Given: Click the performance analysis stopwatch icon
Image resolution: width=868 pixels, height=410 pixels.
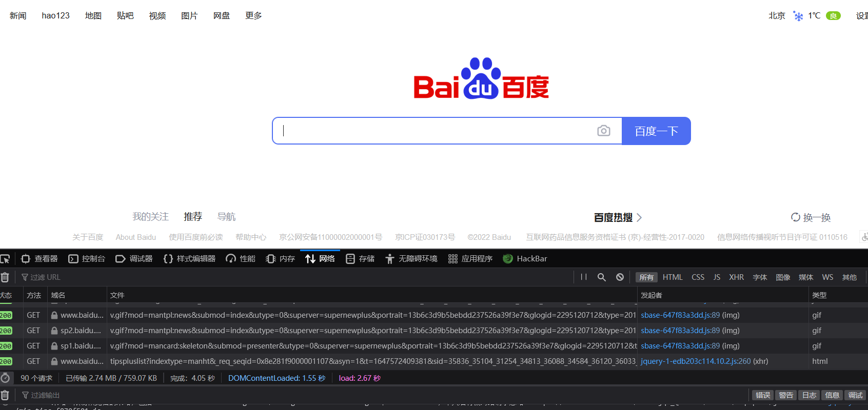Looking at the screenshot, I should pyautogui.click(x=5, y=378).
